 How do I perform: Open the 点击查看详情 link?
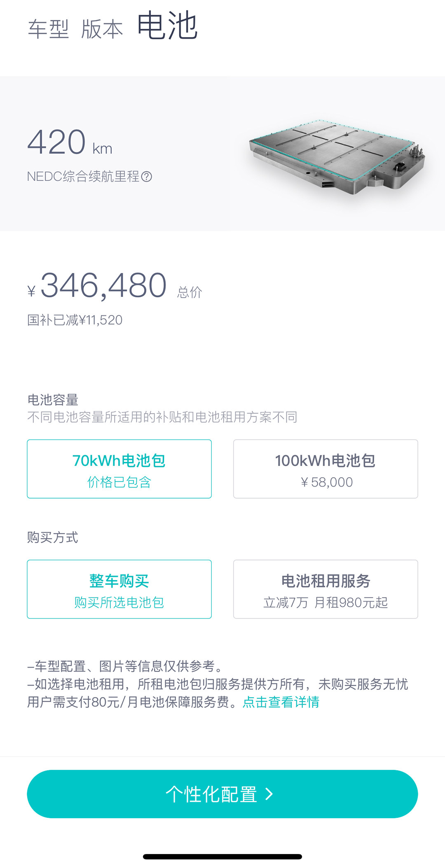281,702
